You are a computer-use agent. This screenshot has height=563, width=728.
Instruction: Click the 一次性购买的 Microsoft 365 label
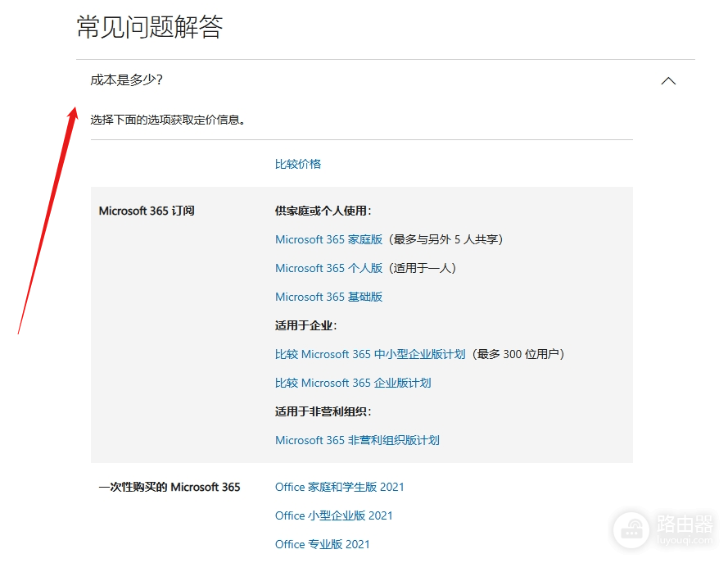[170, 487]
